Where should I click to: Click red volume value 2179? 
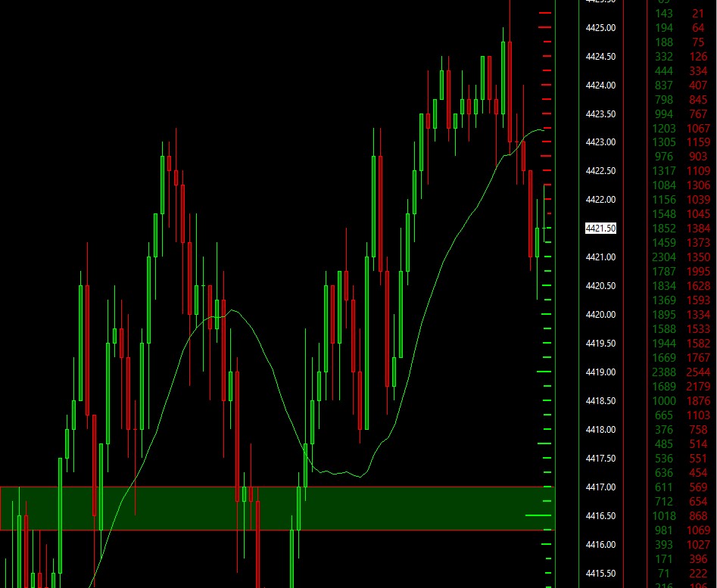(x=698, y=387)
